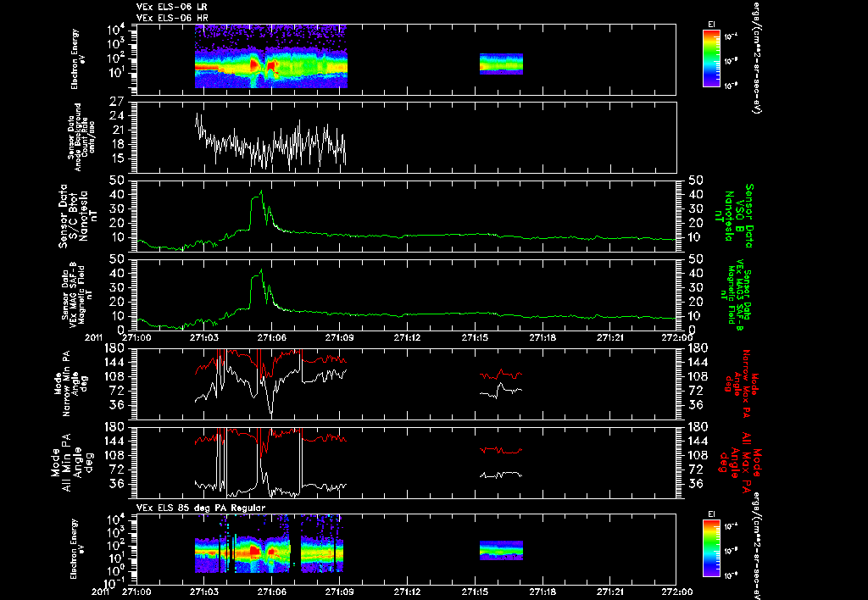Click the "21" tick on count rate axis
The height and width of the screenshot is (600, 868).
[x=116, y=130]
